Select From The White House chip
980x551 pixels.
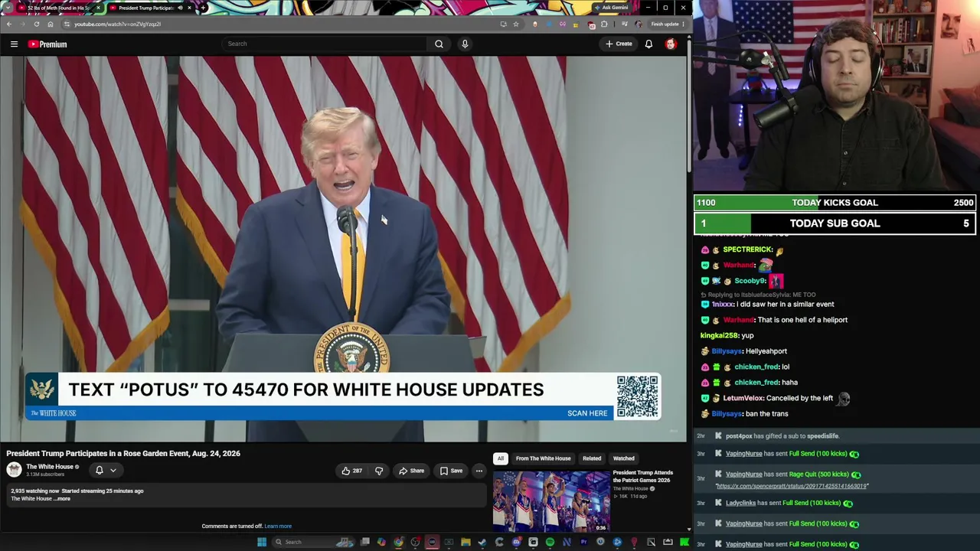click(543, 458)
